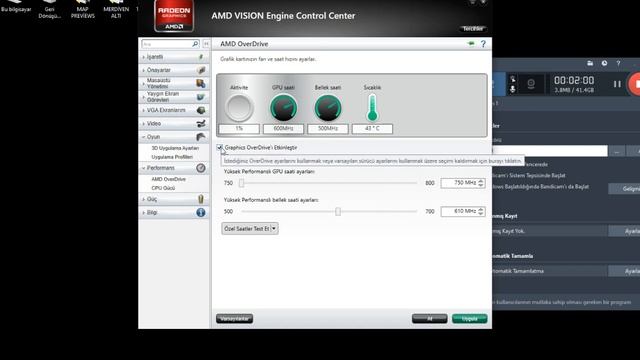Collapse the AMD sidebar with double-arrow button

206,44
